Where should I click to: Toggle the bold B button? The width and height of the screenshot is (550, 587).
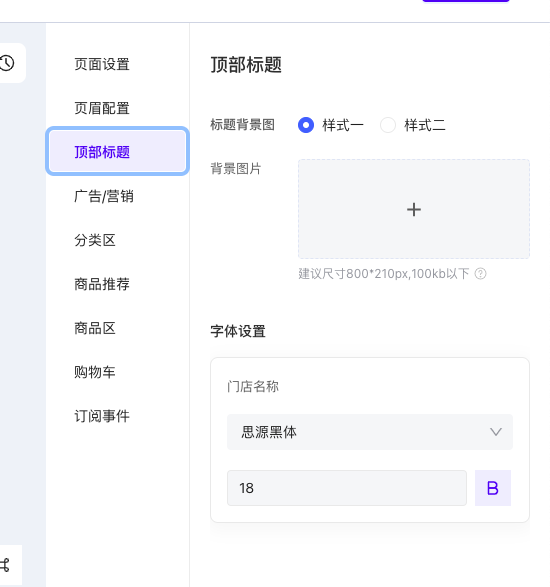[x=493, y=488]
